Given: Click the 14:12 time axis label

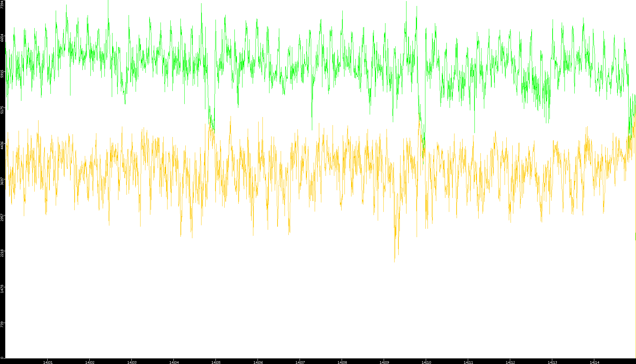Looking at the screenshot, I should (510, 362).
